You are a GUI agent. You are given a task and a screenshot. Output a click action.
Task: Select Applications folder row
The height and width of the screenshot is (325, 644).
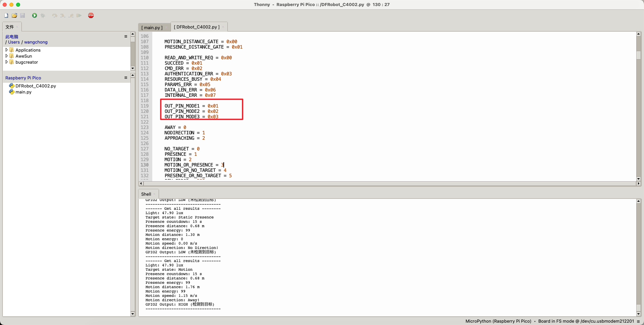point(28,50)
